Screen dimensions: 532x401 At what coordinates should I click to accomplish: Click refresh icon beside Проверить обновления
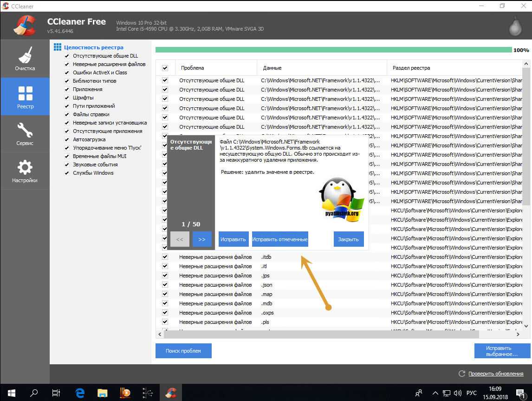461,374
